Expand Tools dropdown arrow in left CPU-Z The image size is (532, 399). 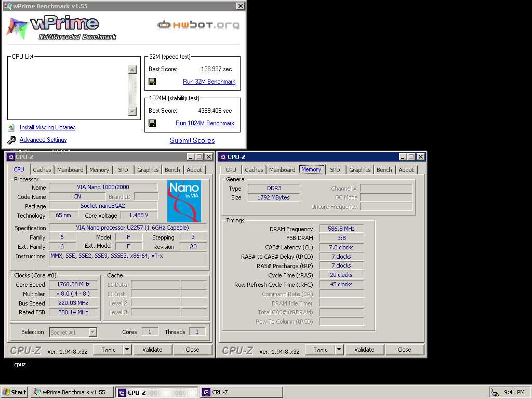[127, 350]
